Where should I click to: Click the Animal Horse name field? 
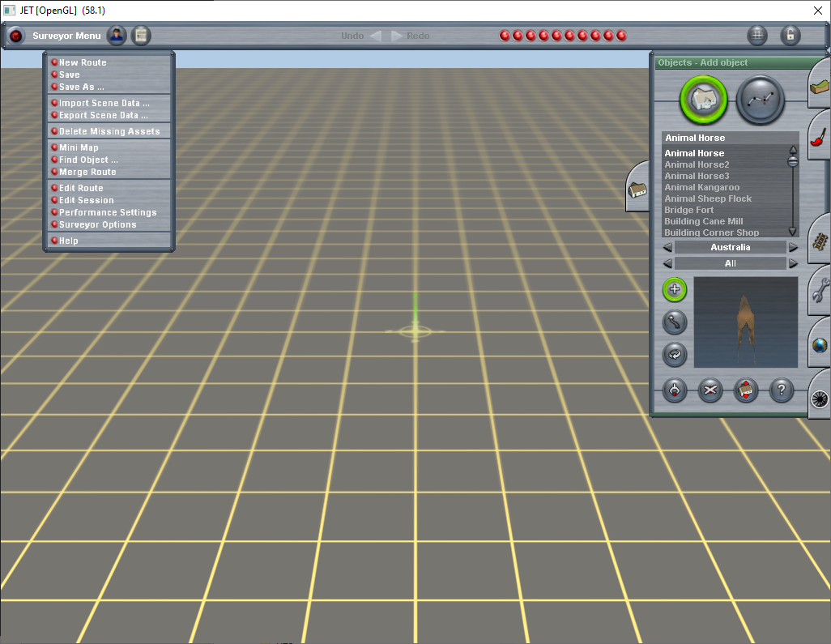click(x=730, y=138)
